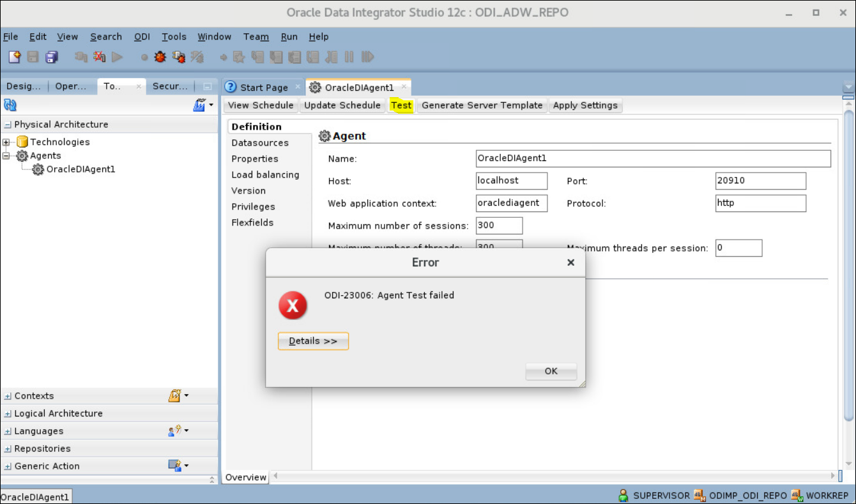The image size is (856, 504).
Task: Expand the Generic Action section
Action: 8,466
